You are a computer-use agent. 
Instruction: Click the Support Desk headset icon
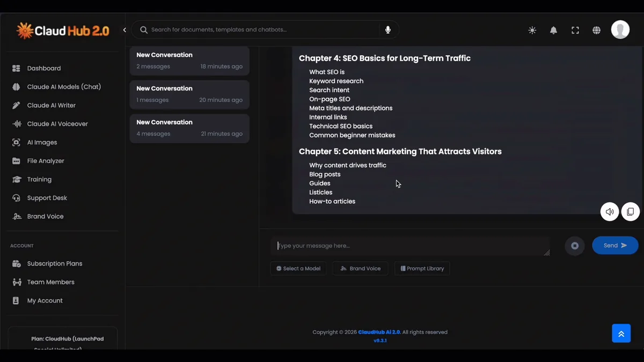tap(16, 198)
